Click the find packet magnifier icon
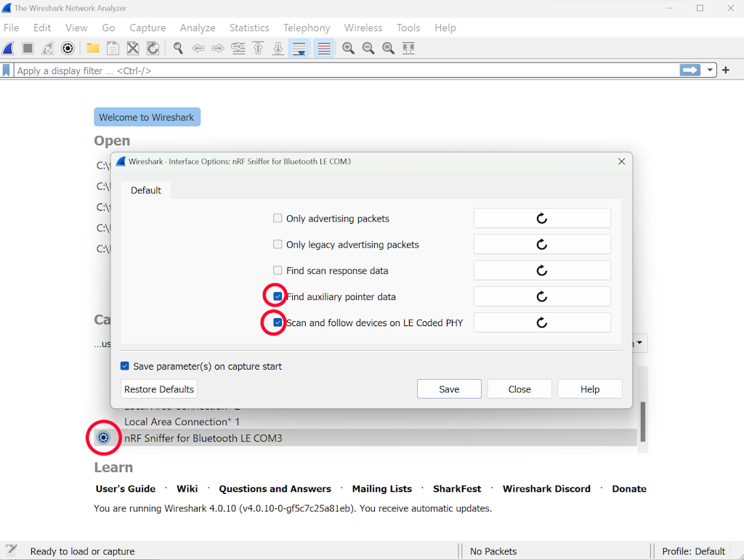Screen dimensions: 744x560 [x=178, y=48]
